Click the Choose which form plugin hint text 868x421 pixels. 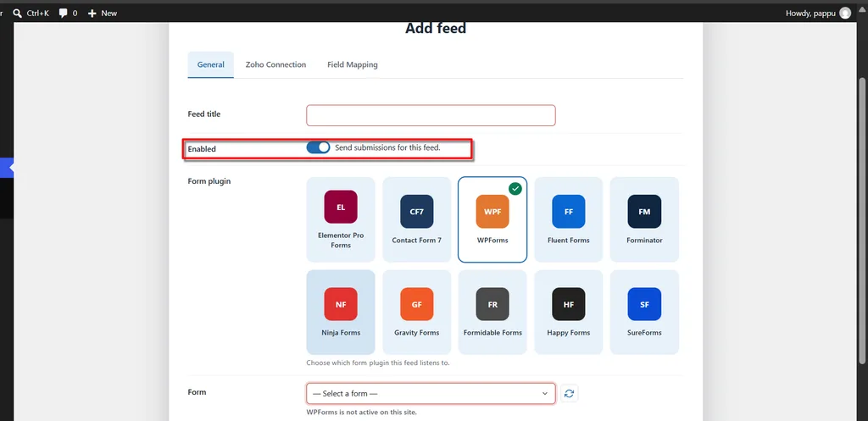378,363
